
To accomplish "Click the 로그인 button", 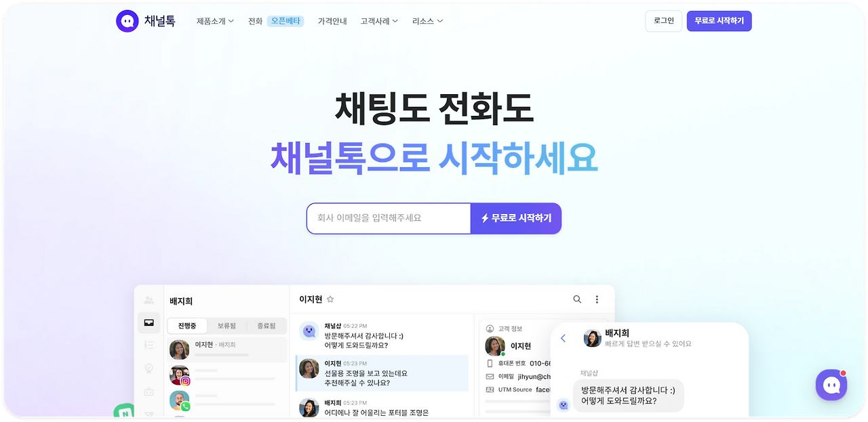I will [x=663, y=21].
